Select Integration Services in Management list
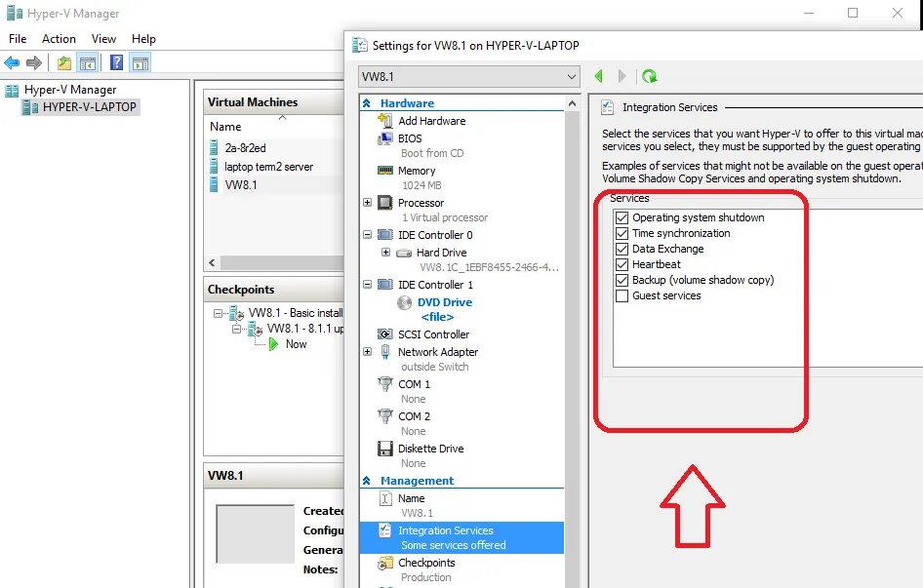Viewport: 923px width, 588px height. (x=461, y=537)
